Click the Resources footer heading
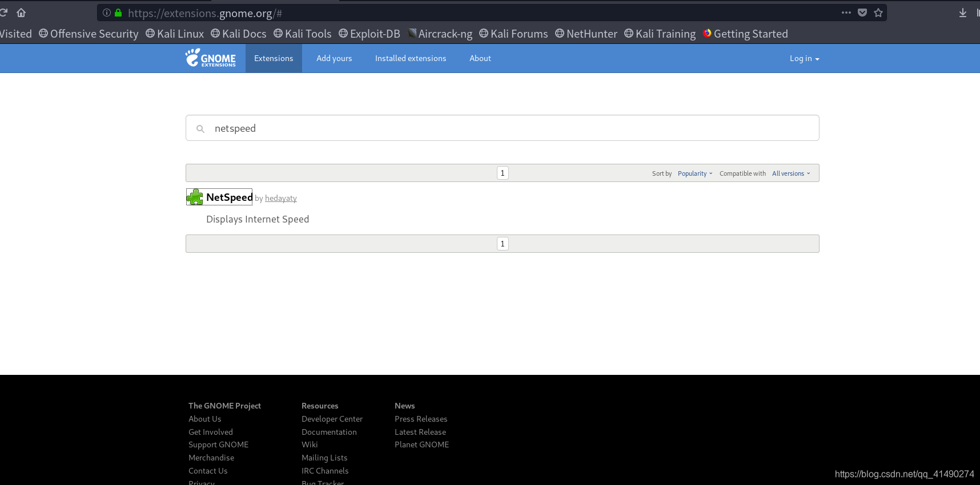The image size is (980, 485). click(x=320, y=406)
